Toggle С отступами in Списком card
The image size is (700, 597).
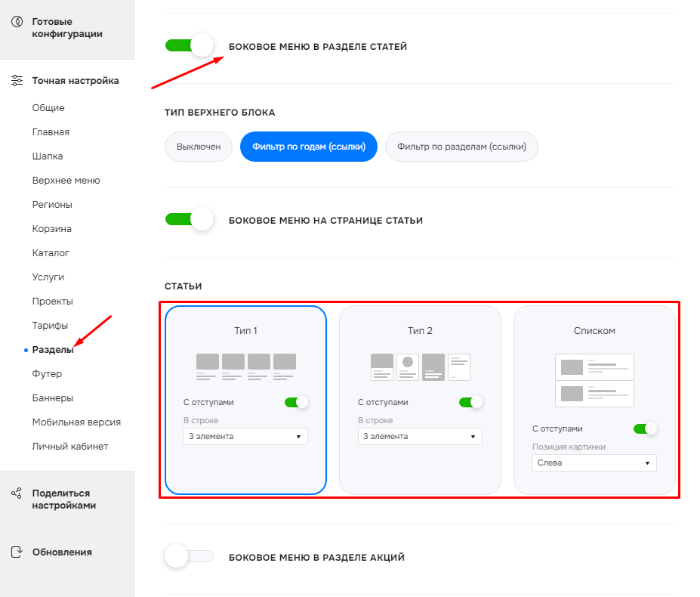[x=645, y=428]
